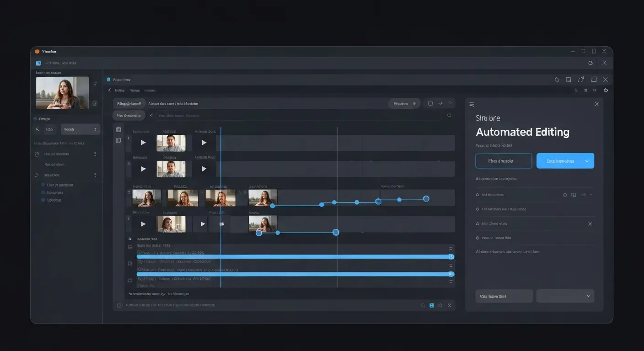Click the outlined button in the Automated Editing panel

pyautogui.click(x=504, y=160)
